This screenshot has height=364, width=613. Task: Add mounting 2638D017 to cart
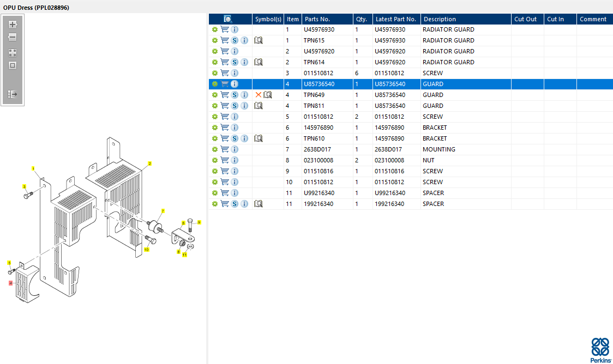(x=225, y=150)
